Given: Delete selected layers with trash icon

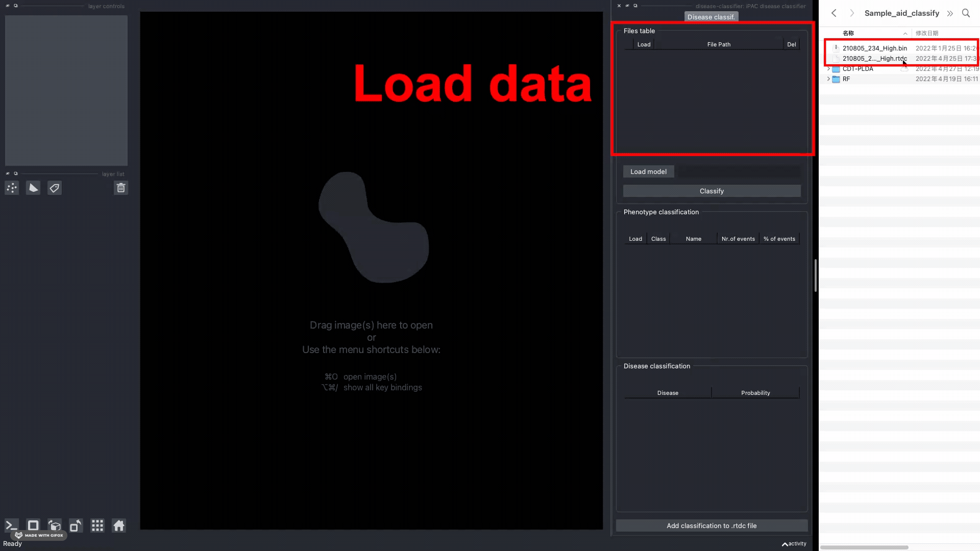Looking at the screenshot, I should tap(121, 188).
